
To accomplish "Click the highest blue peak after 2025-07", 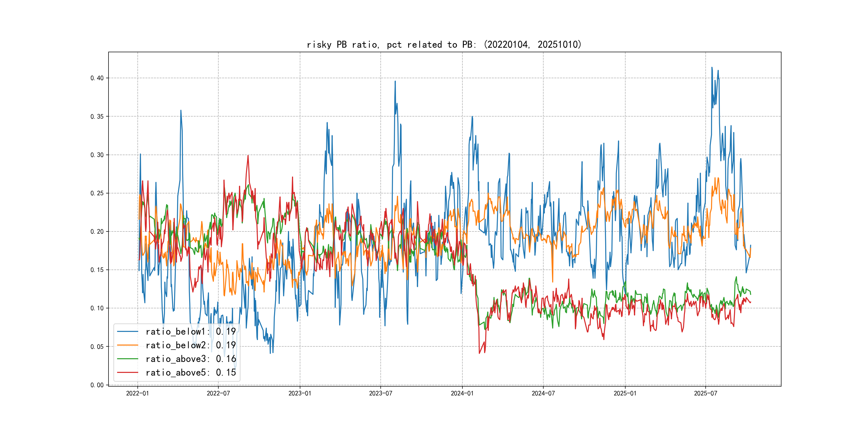I will (x=712, y=68).
